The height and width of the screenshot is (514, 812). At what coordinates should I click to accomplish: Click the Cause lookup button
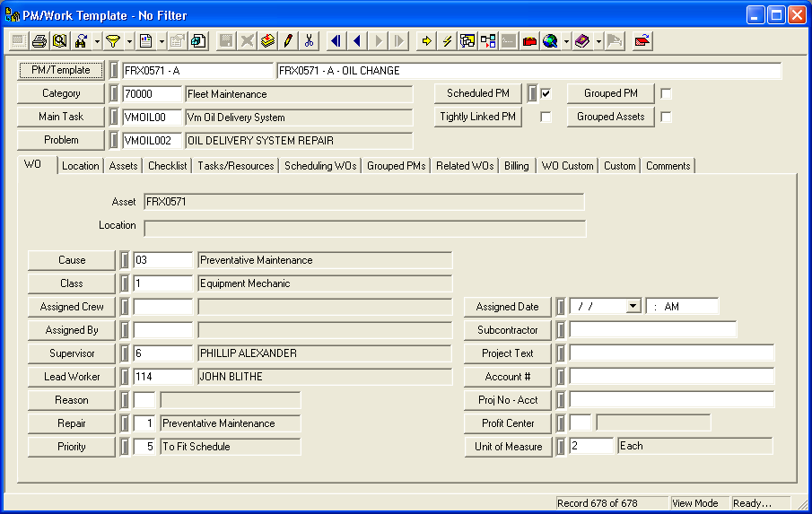[x=72, y=260]
